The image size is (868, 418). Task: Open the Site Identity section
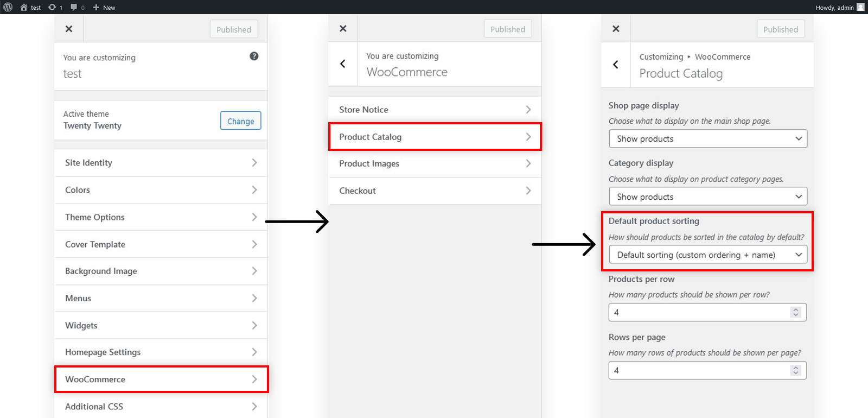[161, 163]
